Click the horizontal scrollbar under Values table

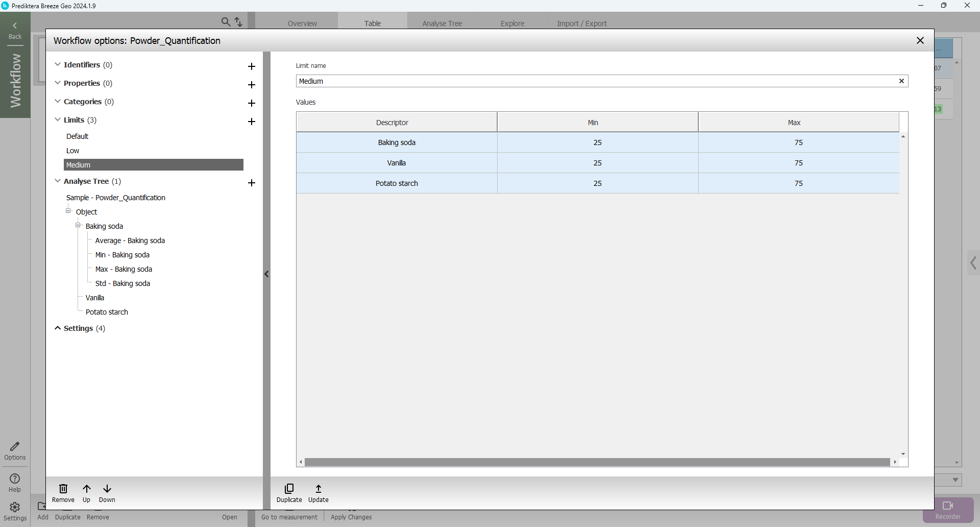tap(597, 462)
